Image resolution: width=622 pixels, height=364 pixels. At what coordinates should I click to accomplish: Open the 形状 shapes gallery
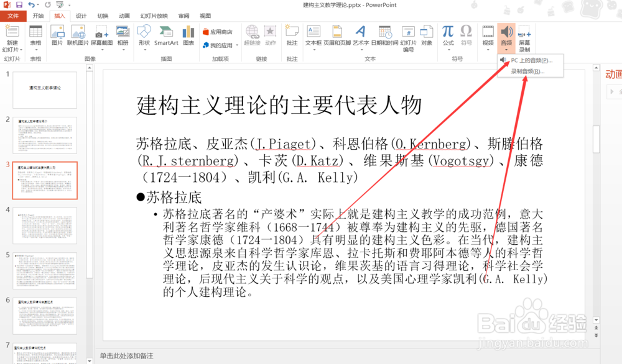pyautogui.click(x=144, y=32)
